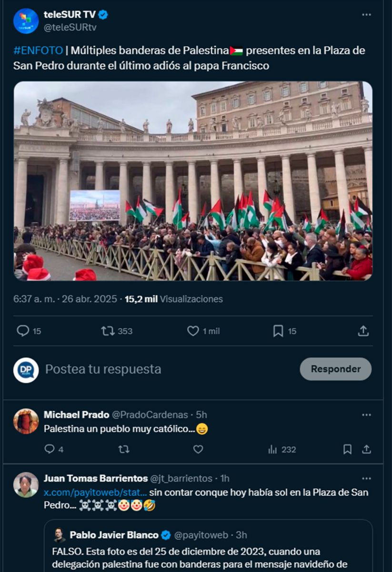Share Michael Prado's reply
This screenshot has height=572, width=392.
pos(366,449)
